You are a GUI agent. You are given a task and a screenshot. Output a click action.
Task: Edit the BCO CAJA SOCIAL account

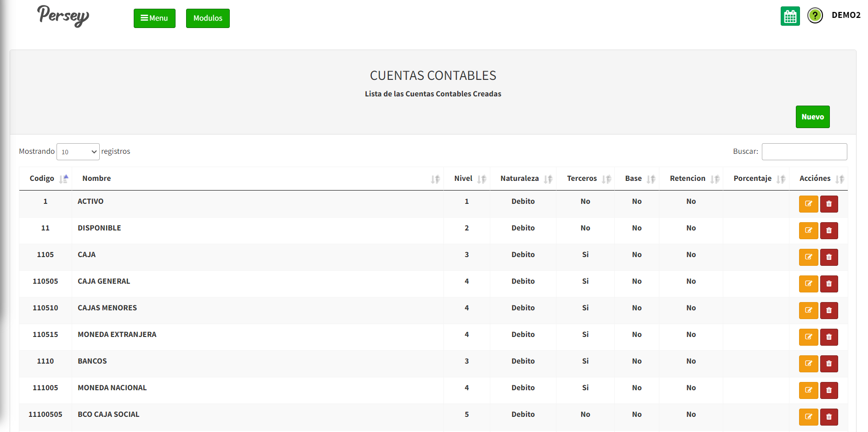pyautogui.click(x=808, y=417)
